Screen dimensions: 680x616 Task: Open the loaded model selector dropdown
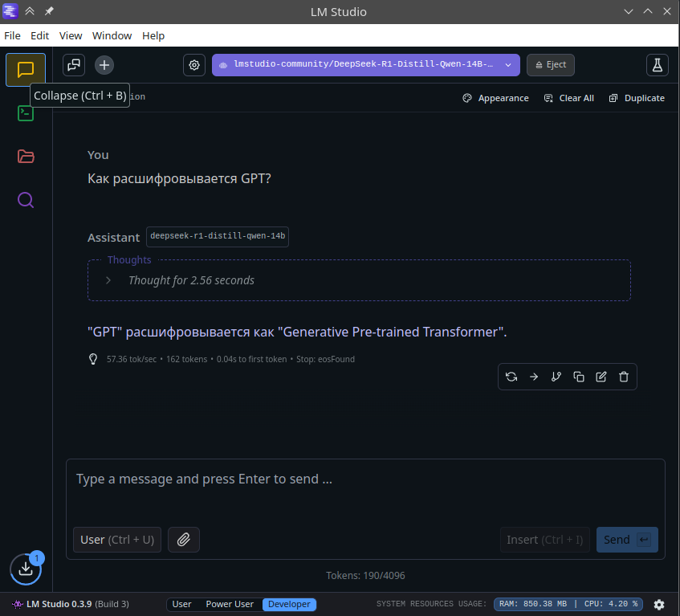pos(365,65)
